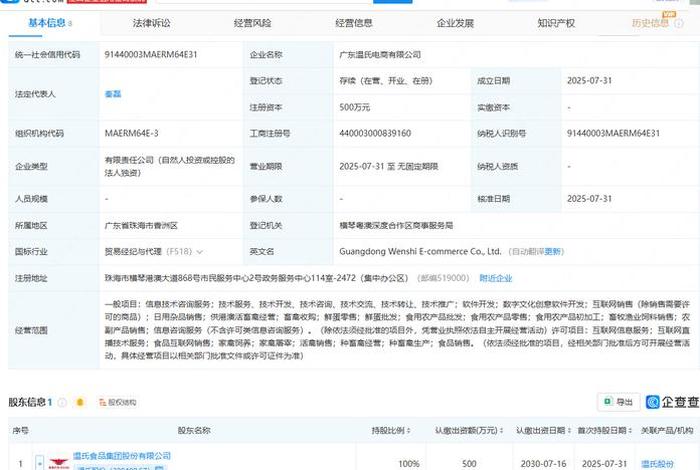Click the info icon beside 股东信息
Viewport: 700px width, 470px height.
62,403
